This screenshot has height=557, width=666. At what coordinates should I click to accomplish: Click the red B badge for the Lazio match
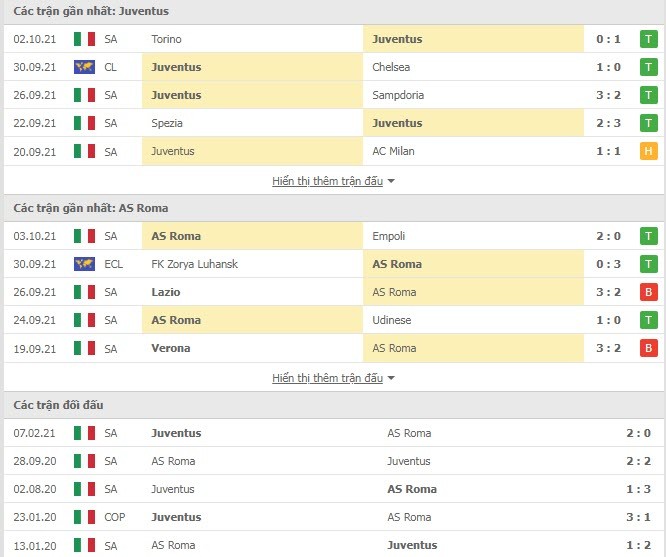click(x=649, y=292)
